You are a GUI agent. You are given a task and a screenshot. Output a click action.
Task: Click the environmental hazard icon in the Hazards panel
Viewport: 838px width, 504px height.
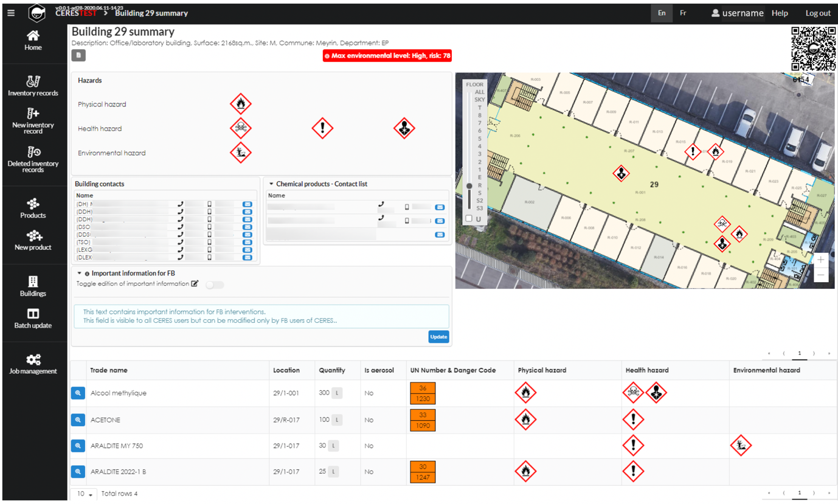click(x=241, y=153)
